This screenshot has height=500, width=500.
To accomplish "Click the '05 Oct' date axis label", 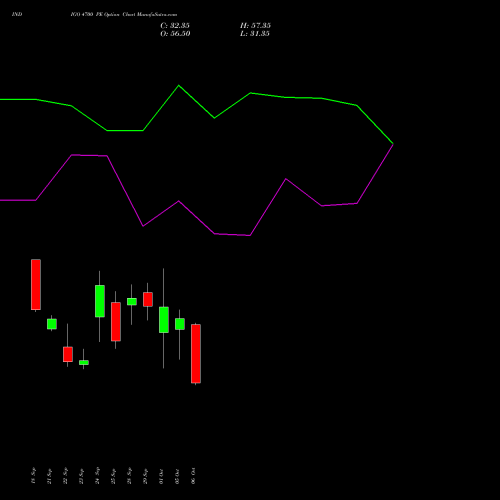I will point(177,476).
